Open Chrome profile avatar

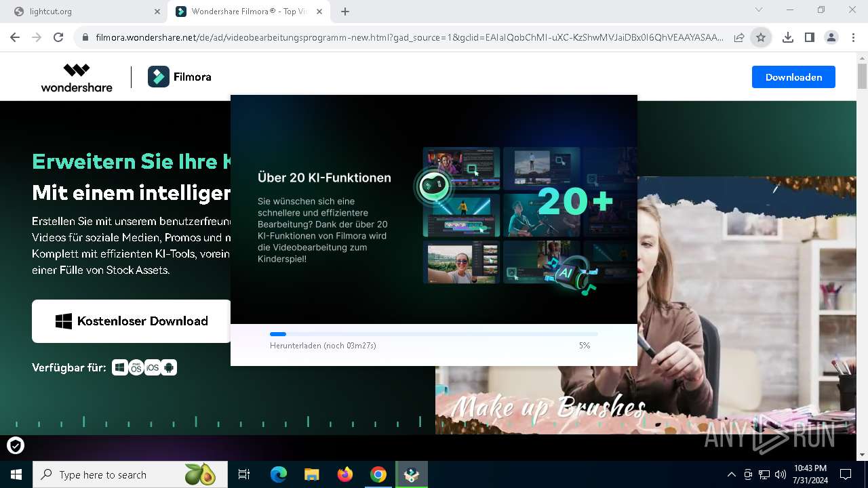click(831, 38)
